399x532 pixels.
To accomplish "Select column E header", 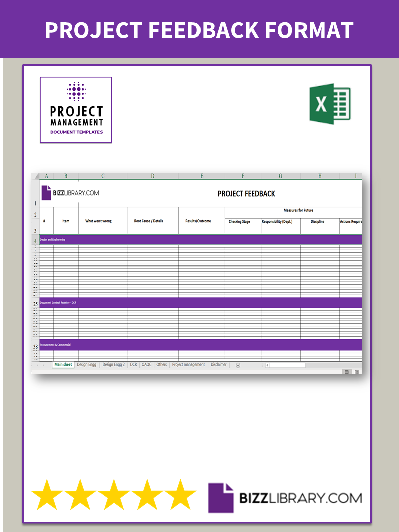I will click(202, 176).
